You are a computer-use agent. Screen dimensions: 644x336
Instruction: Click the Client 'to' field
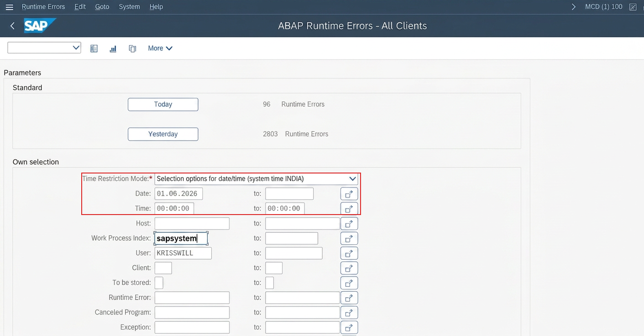274,268
